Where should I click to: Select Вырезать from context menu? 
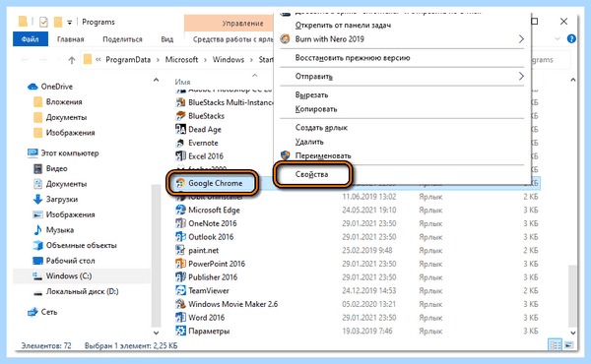tap(311, 94)
